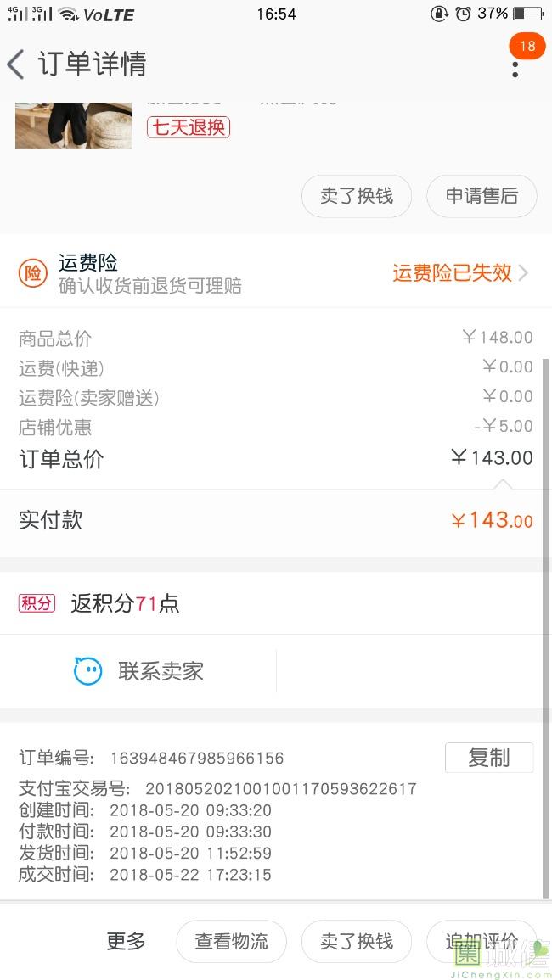The width and height of the screenshot is (552, 980).
Task: Tap the blue chat face icon
Action: [x=87, y=671]
